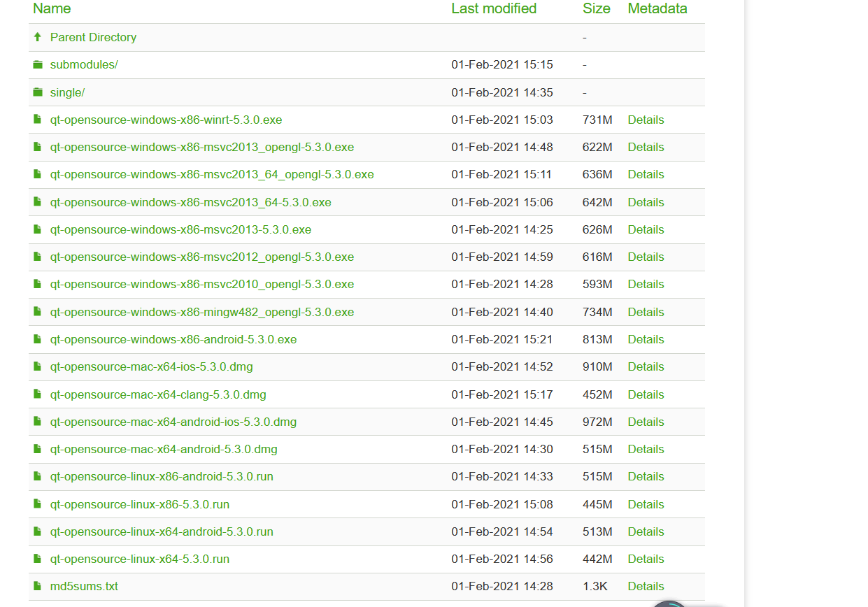Click file icon beside msvc2013-5.3.0.exe
This screenshot has height=607, width=868.
pos(38,229)
